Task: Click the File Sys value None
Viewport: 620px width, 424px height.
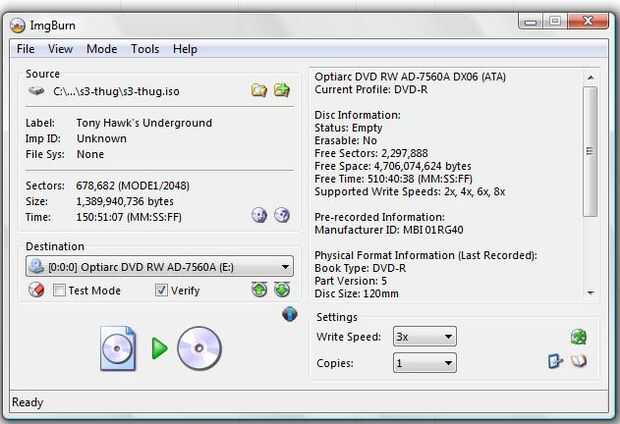Action: [x=90, y=154]
